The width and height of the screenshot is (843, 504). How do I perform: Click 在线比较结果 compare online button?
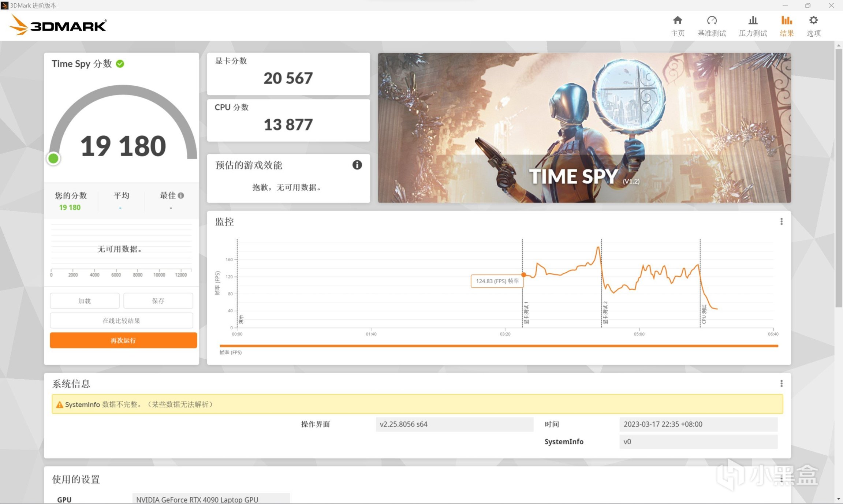(121, 321)
